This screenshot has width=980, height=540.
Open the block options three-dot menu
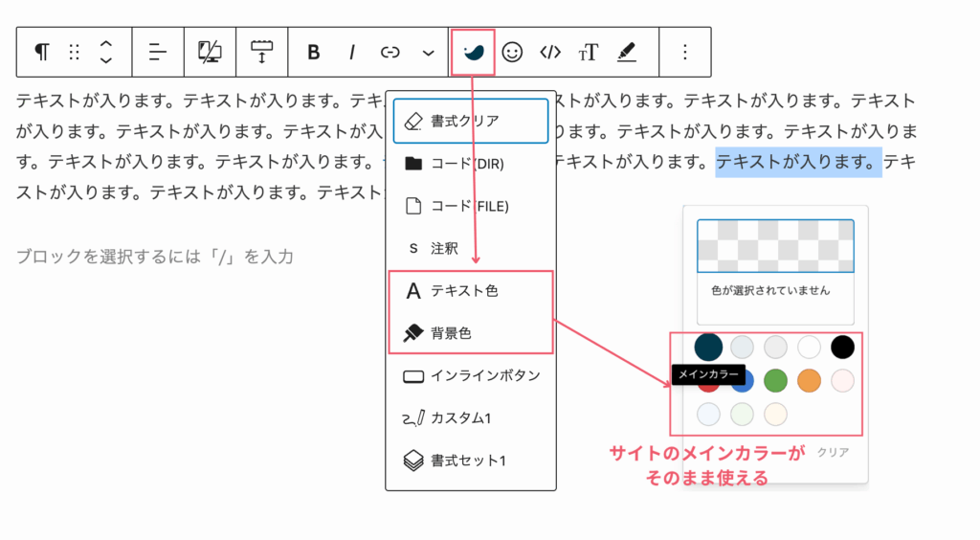tap(685, 52)
